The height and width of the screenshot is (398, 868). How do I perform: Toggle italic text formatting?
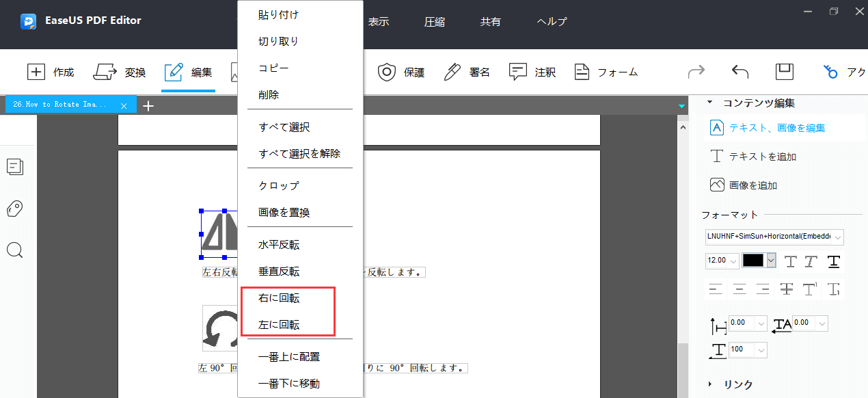811,261
